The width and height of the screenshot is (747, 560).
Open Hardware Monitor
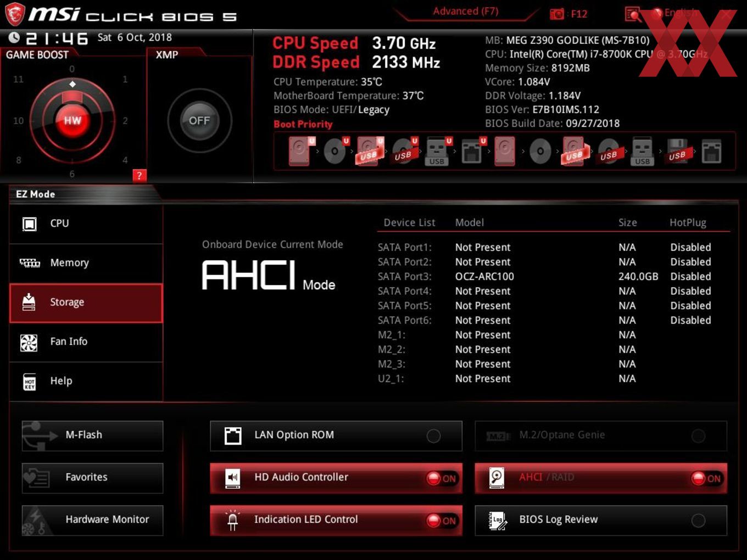(x=92, y=520)
